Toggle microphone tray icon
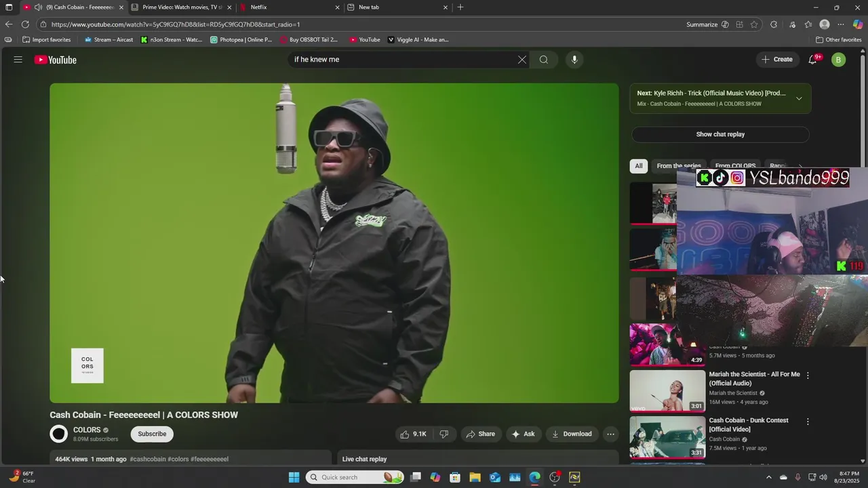Screen dimensions: 868x488 797,477
